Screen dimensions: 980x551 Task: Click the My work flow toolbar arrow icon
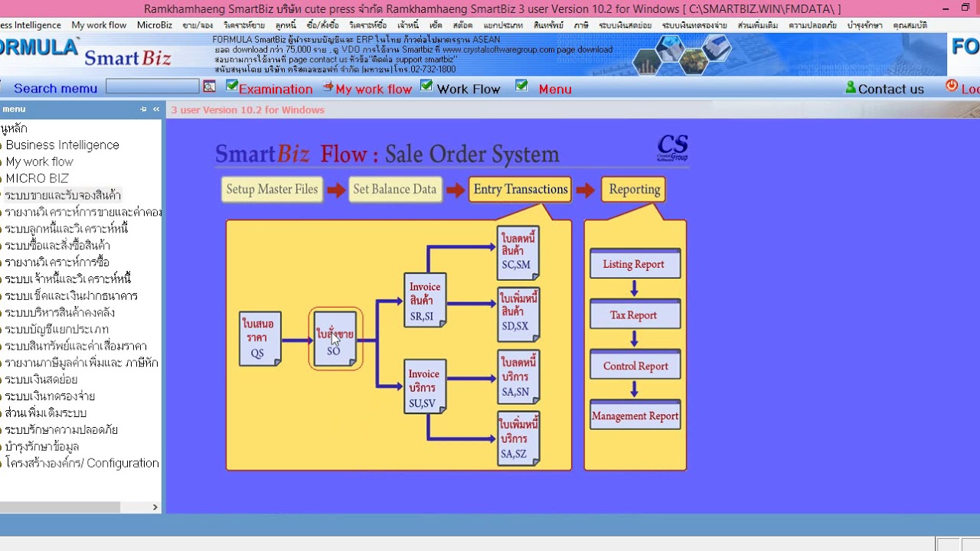click(328, 87)
